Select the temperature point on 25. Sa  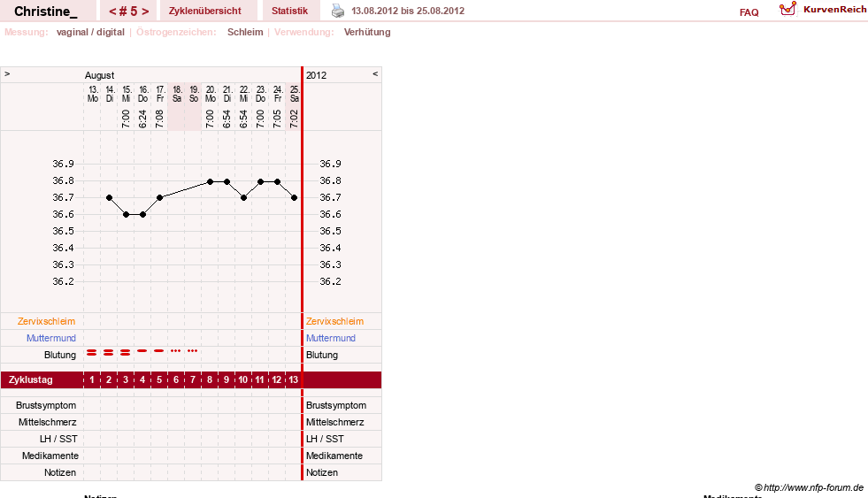pos(295,197)
